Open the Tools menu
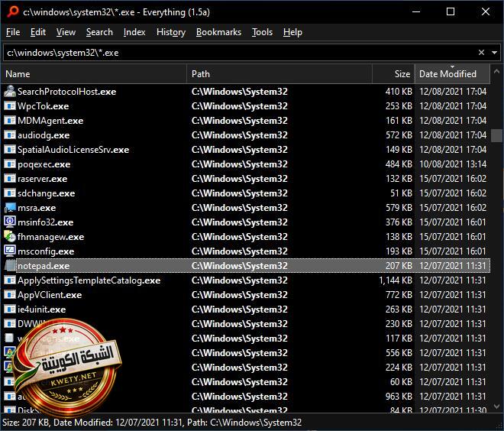 tap(262, 32)
